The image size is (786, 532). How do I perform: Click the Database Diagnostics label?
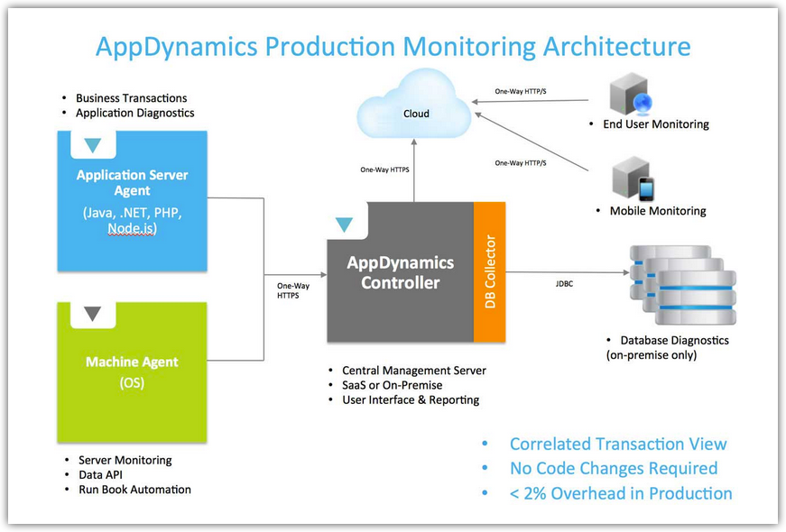point(674,341)
